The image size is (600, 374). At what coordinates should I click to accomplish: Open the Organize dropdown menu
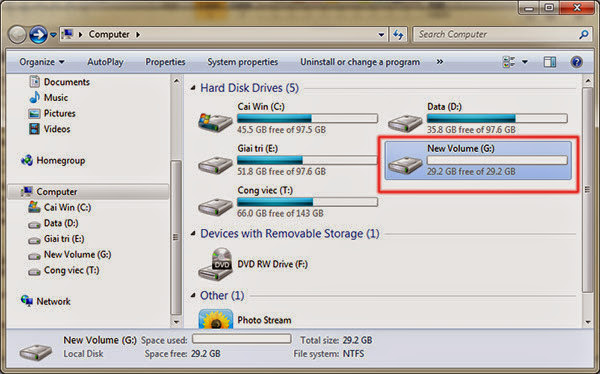click(x=42, y=62)
